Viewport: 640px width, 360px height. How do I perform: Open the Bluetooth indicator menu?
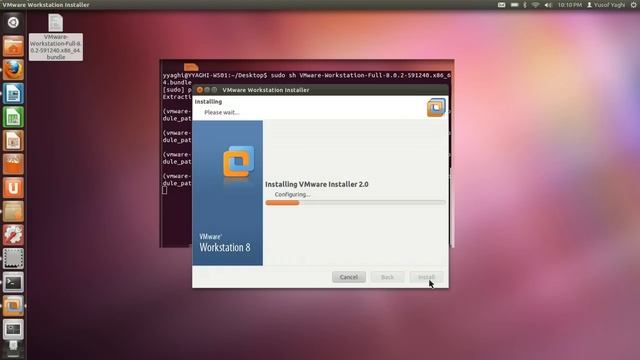click(x=525, y=5)
